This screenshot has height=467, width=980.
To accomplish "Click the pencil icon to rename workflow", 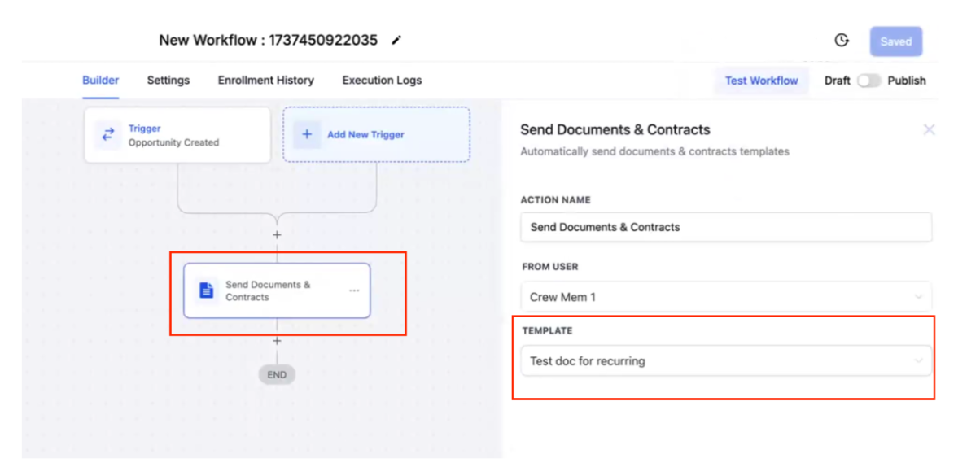I will tap(396, 40).
